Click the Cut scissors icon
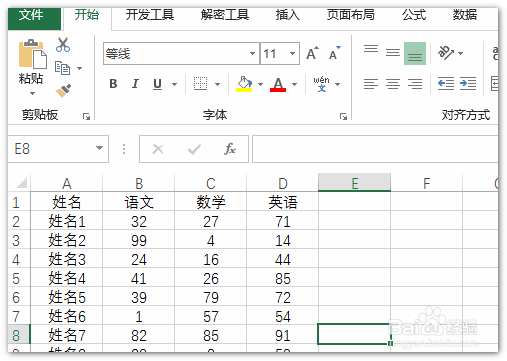This screenshot has width=507, height=361. pos(63,45)
